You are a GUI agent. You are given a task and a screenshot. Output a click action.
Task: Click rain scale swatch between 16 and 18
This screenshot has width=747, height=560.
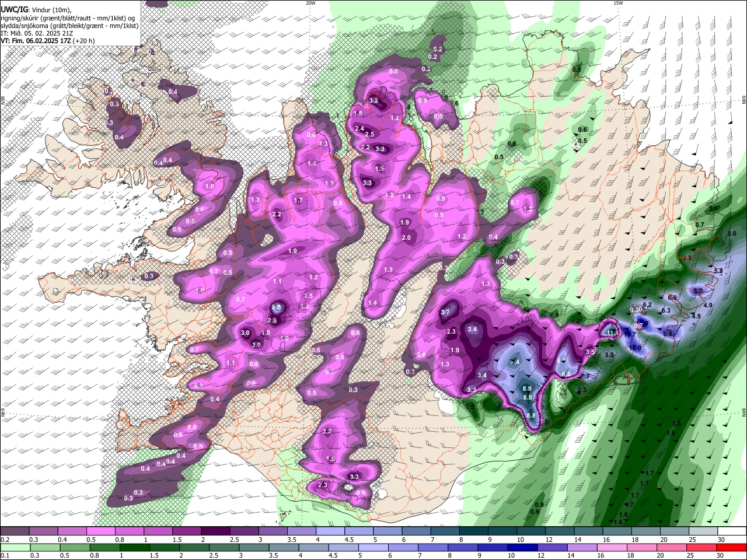click(x=613, y=547)
